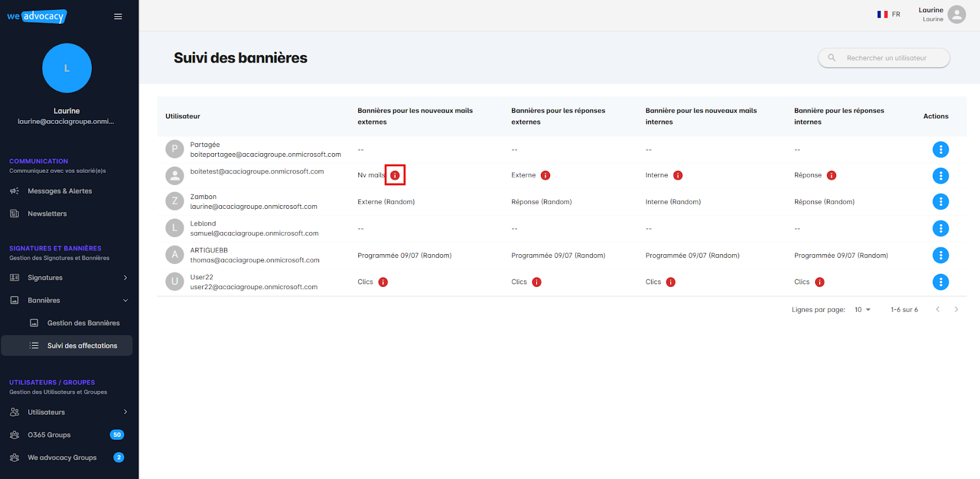This screenshot has width=980, height=479.
Task: Click the Utilisateurs people icon
Action: (x=15, y=412)
